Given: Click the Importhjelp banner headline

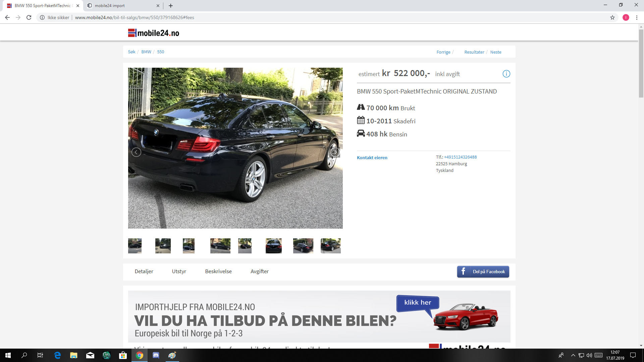Looking at the screenshot, I should (195, 307).
